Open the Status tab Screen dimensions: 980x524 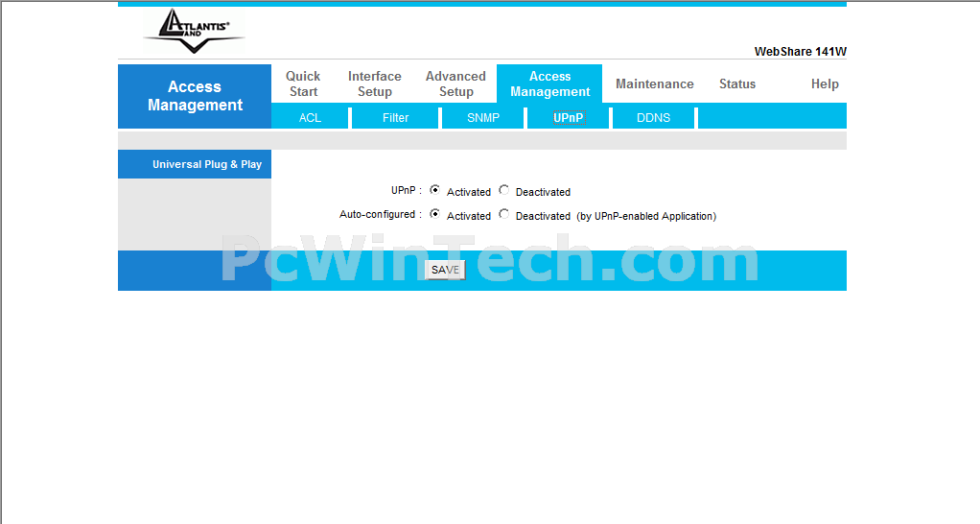pyautogui.click(x=736, y=83)
